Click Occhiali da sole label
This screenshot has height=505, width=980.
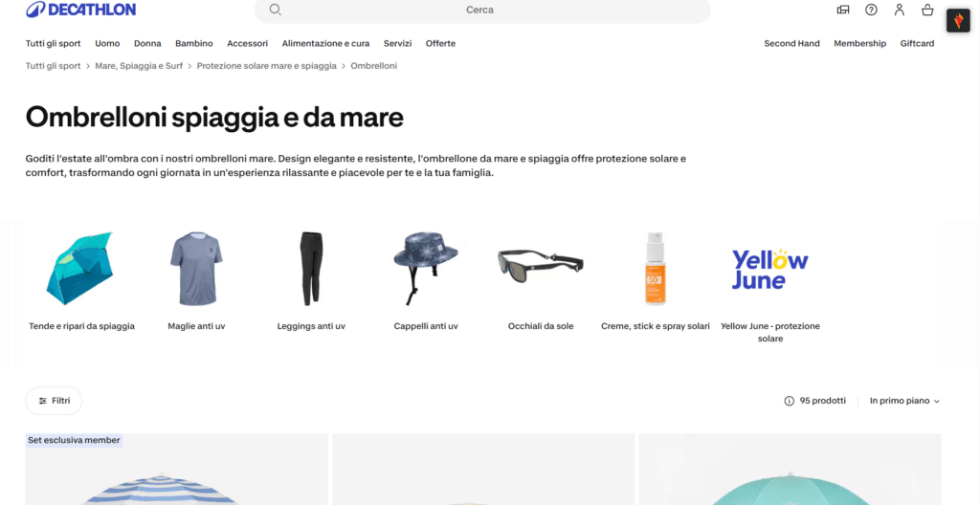(541, 326)
